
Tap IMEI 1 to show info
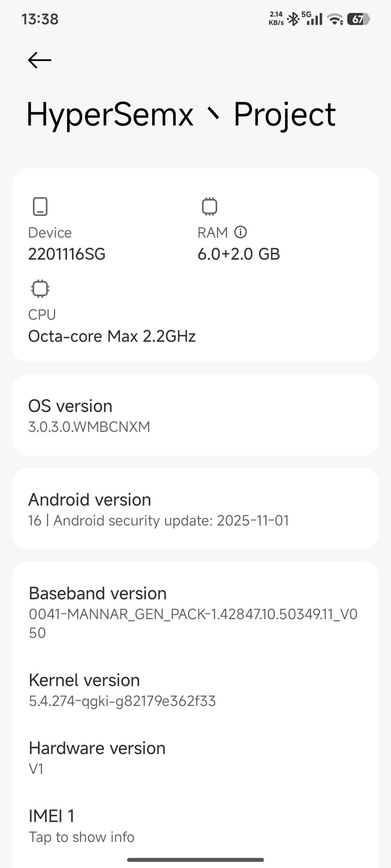pos(195,826)
